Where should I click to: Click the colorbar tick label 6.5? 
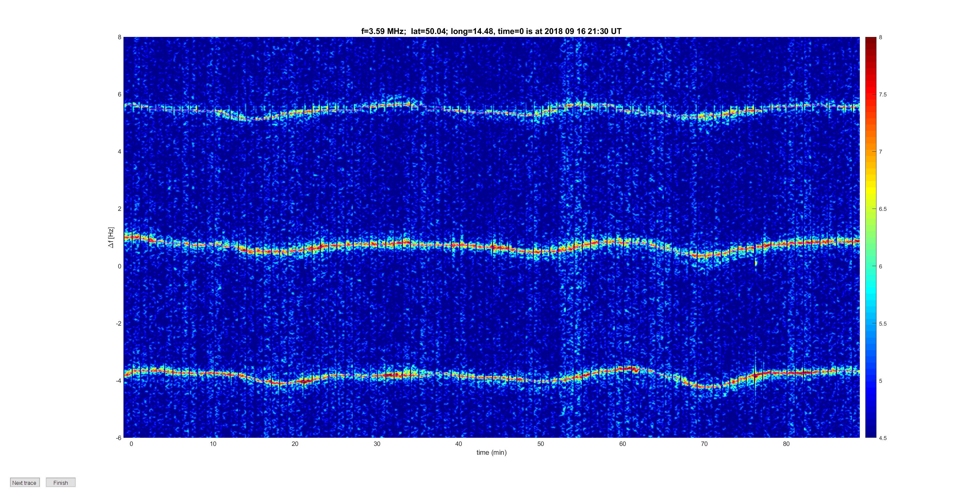coord(883,209)
